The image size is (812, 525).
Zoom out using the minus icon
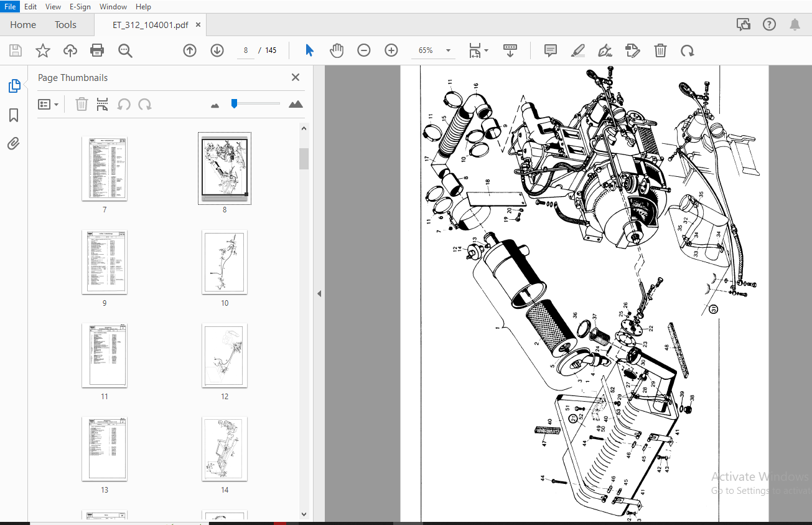364,50
